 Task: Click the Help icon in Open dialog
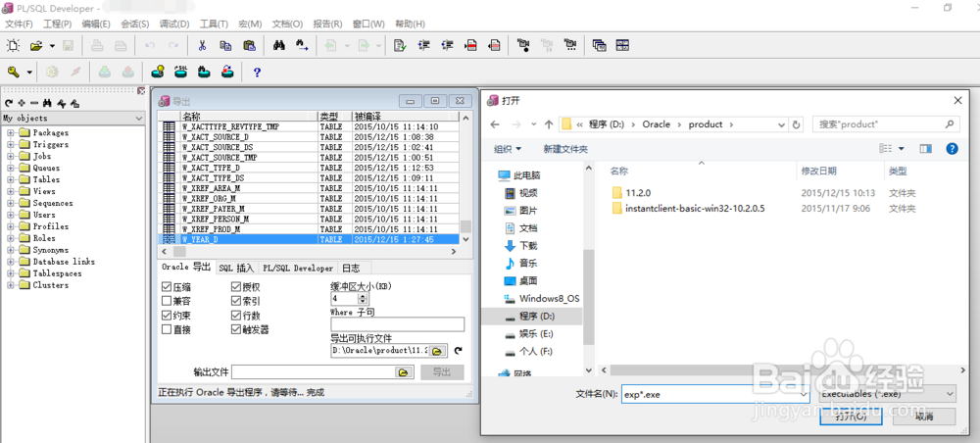point(952,149)
